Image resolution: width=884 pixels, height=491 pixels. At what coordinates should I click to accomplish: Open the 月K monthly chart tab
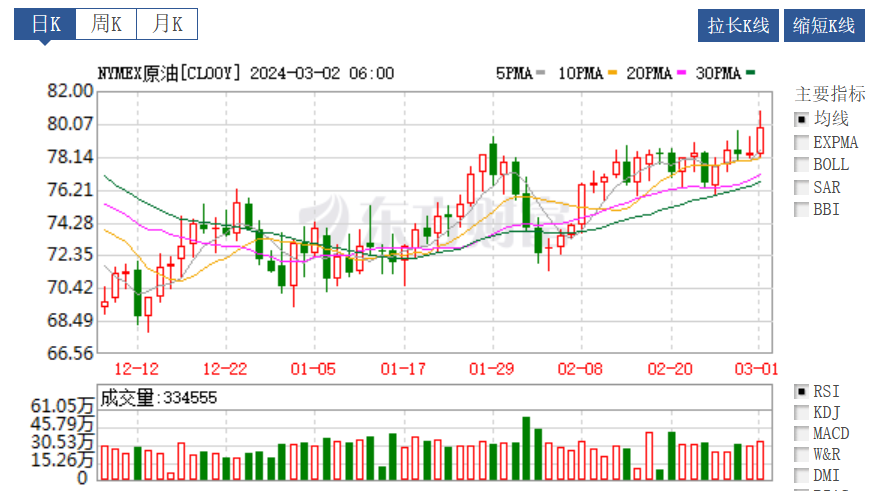coord(167,24)
